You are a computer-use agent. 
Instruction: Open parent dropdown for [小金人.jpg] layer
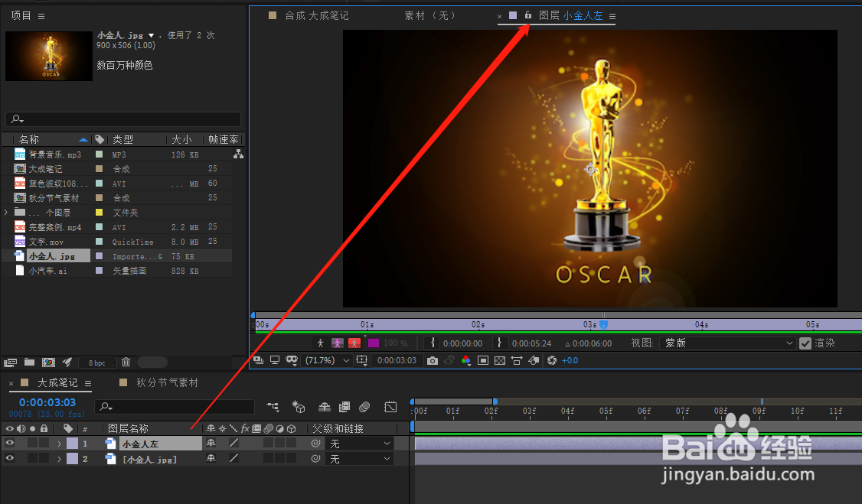click(x=360, y=458)
